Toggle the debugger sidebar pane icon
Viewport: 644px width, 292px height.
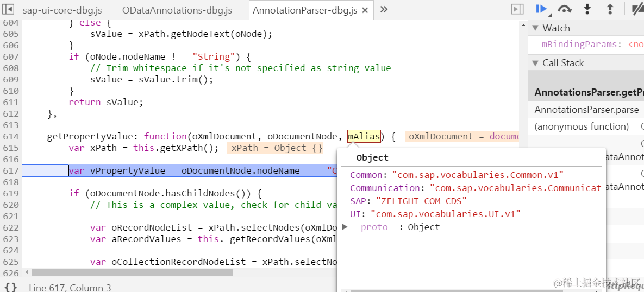point(517,9)
